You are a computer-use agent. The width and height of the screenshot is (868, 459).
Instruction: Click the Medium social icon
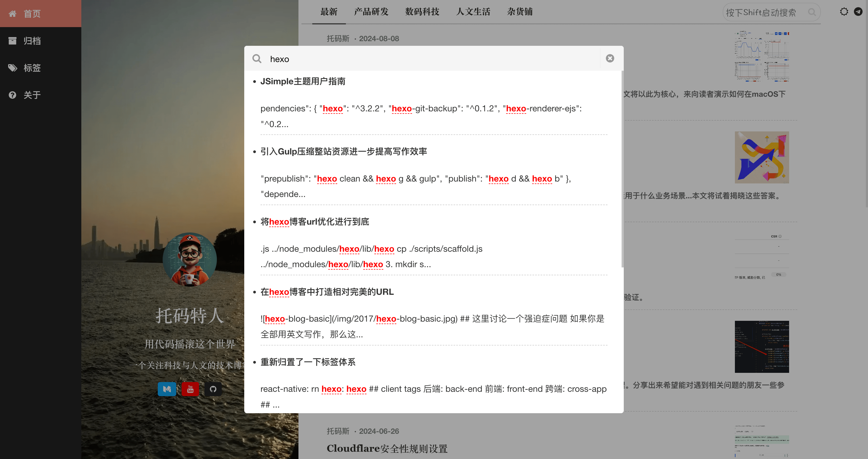click(x=167, y=389)
